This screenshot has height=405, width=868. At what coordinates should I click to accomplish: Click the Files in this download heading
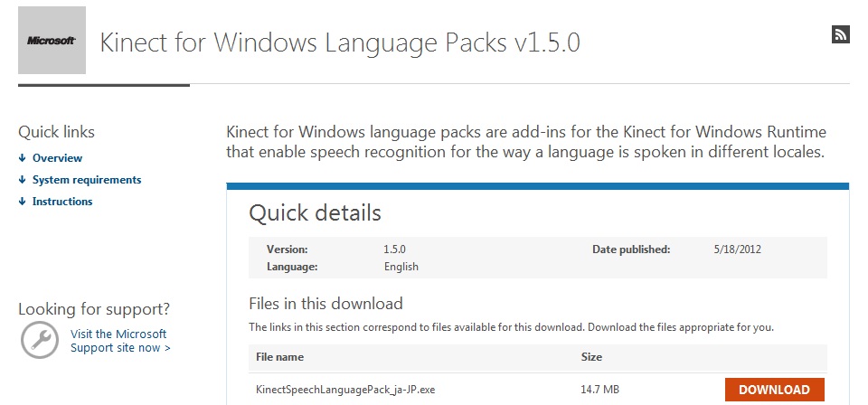click(325, 303)
